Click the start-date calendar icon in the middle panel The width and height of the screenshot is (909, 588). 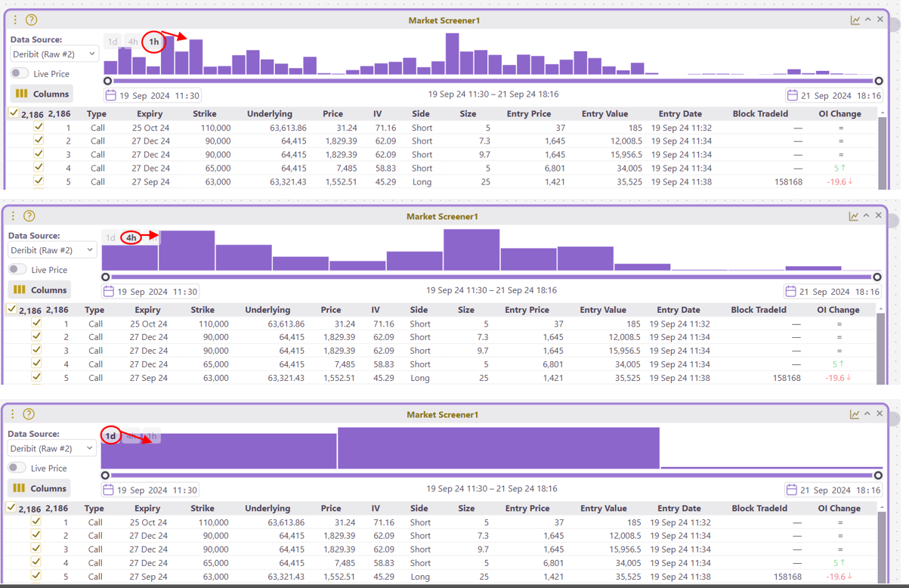pyautogui.click(x=109, y=291)
